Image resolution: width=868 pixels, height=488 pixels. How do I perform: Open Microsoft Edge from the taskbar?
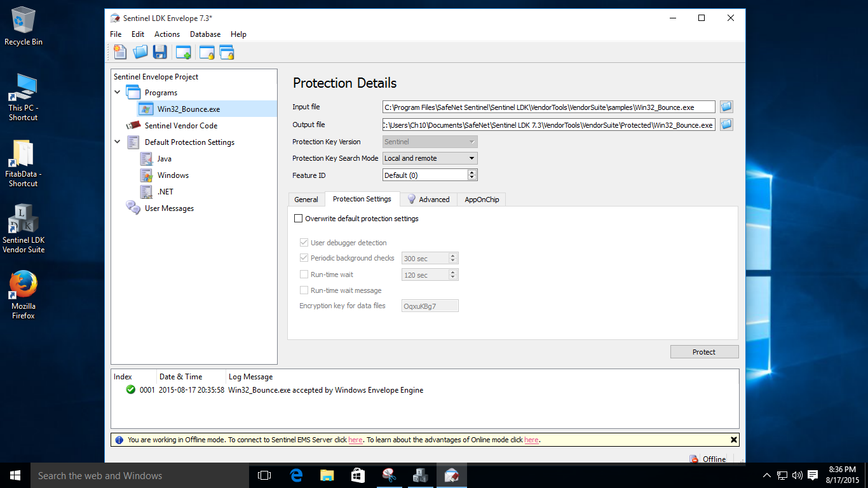[296, 475]
